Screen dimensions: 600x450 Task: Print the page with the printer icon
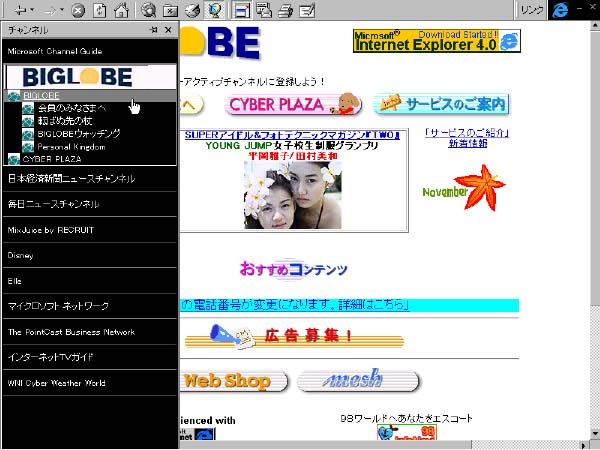285,10
